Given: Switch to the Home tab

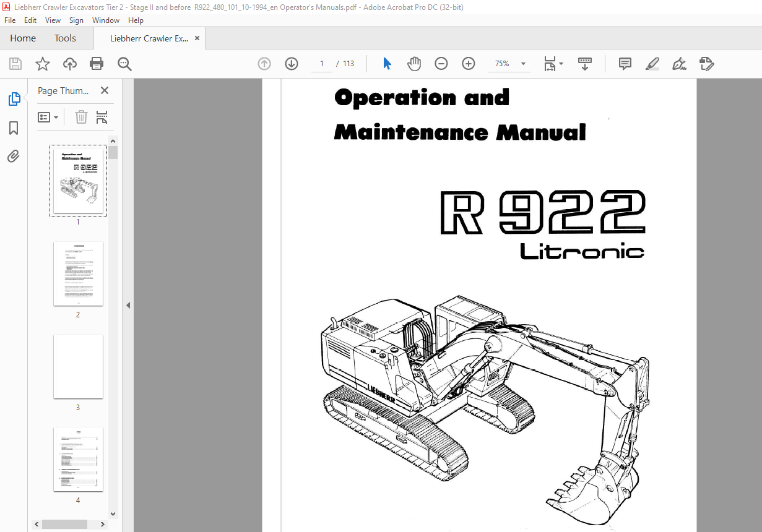Looking at the screenshot, I should [x=23, y=38].
